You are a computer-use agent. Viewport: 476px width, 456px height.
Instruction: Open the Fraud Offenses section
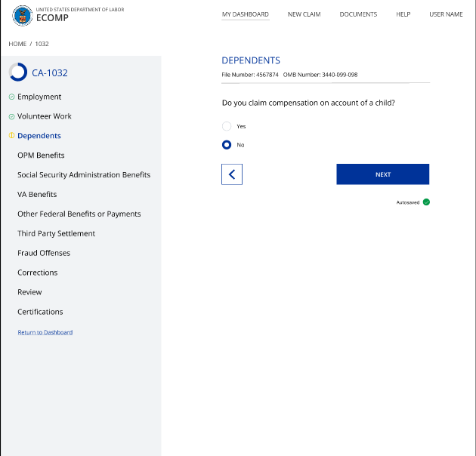point(44,253)
